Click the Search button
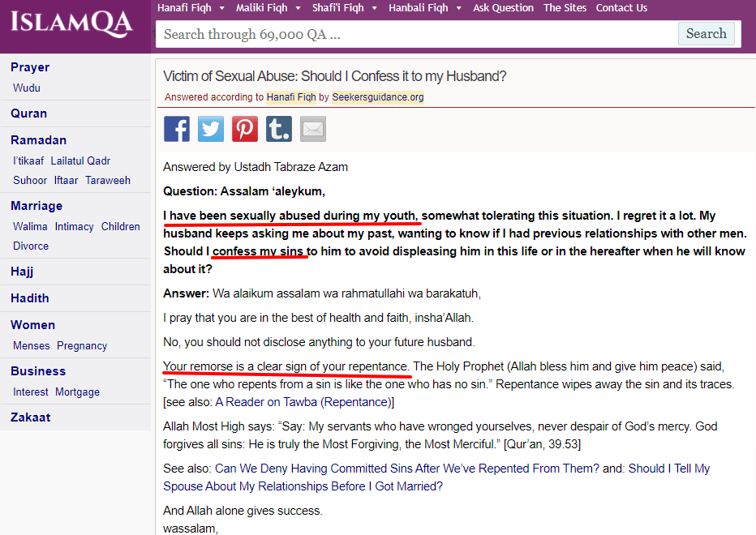 point(706,34)
